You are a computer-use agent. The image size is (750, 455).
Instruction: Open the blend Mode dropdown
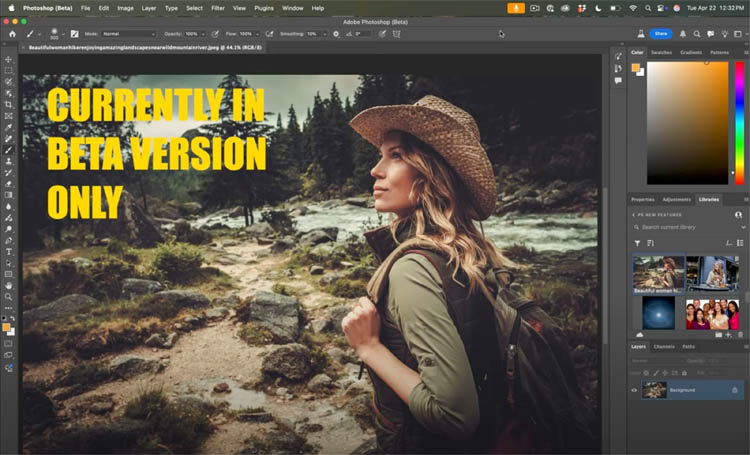pyautogui.click(x=126, y=33)
